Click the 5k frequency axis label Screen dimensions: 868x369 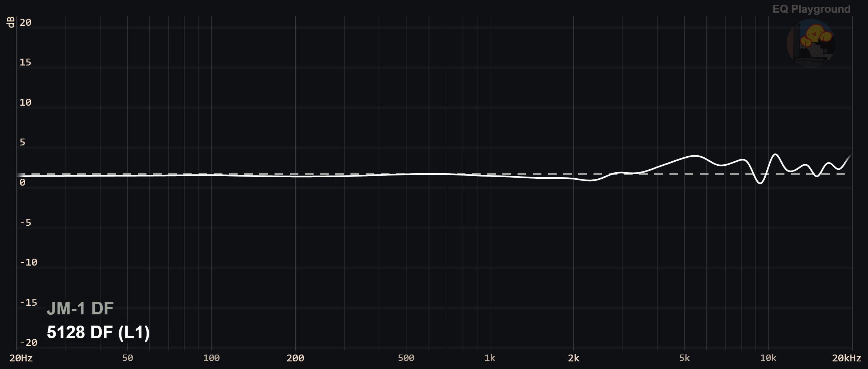(684, 358)
